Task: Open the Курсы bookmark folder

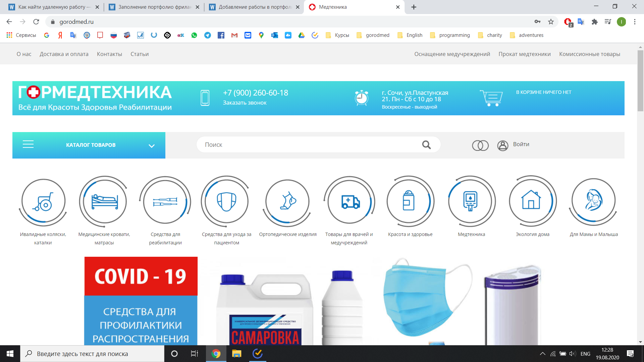Action: click(337, 35)
